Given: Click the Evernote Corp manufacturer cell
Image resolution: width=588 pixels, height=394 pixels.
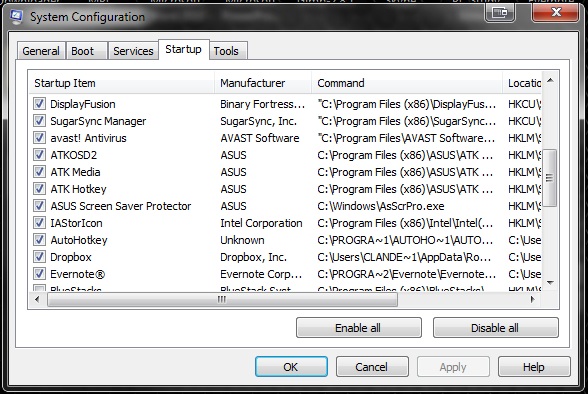Looking at the screenshot, I should (261, 274).
